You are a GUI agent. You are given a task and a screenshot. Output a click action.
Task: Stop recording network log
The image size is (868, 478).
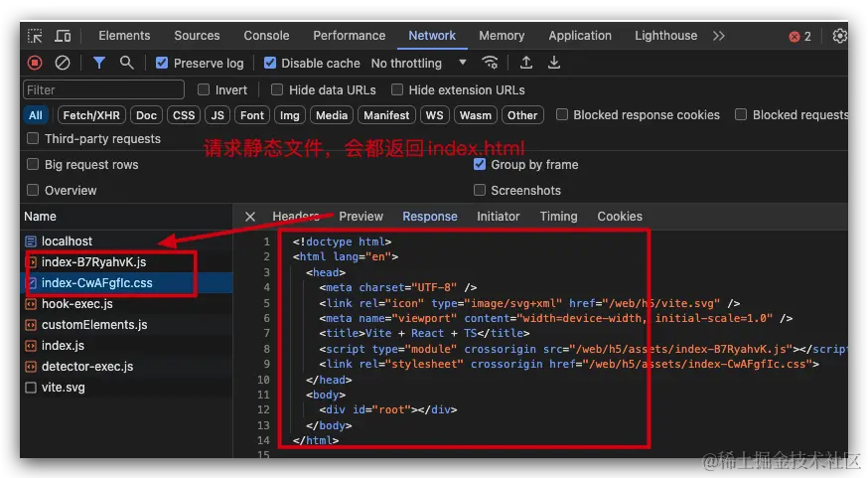[35, 64]
